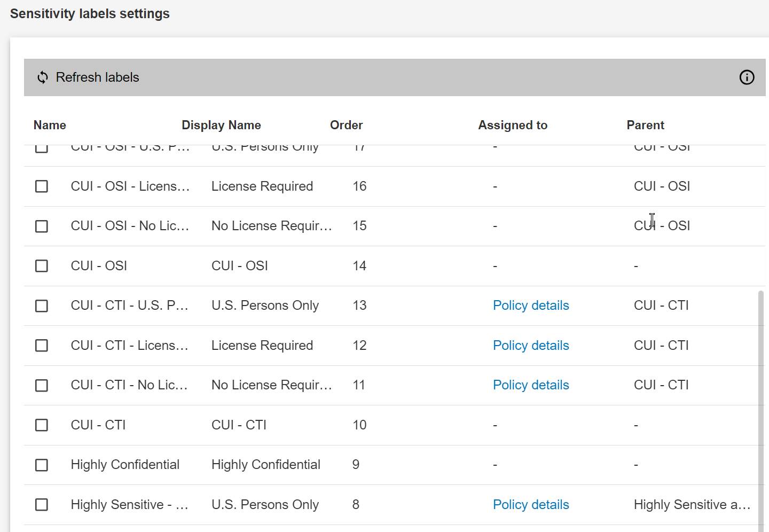Sort by the Display Name column

(221, 125)
